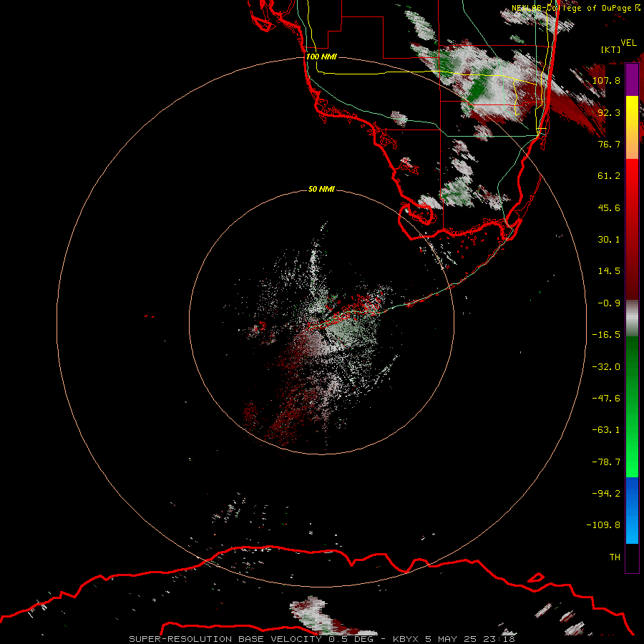Viewport: 644px width, 644px height.
Task: Click the "50 NMI" range ring label
Action: 321,189
